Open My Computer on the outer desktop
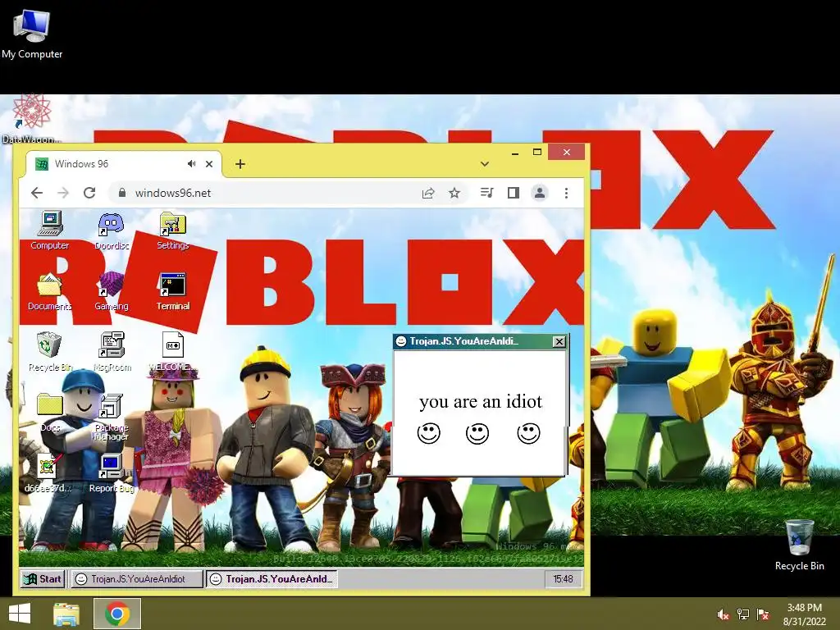Viewport: 840px width, 630px height. pyautogui.click(x=32, y=33)
